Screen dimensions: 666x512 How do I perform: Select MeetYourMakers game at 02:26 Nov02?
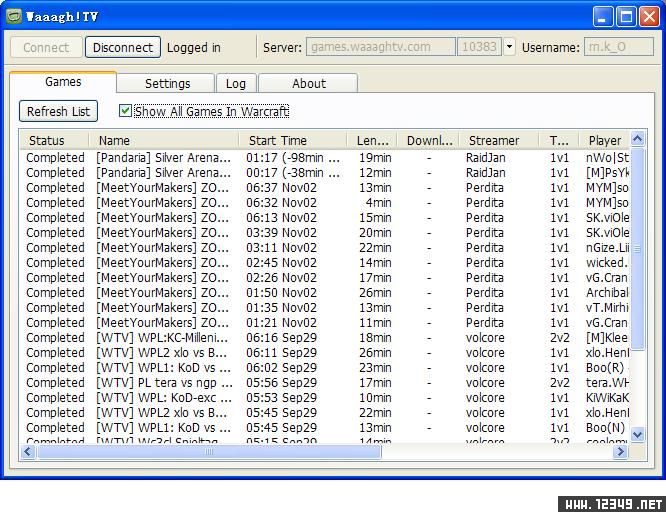click(x=325, y=278)
